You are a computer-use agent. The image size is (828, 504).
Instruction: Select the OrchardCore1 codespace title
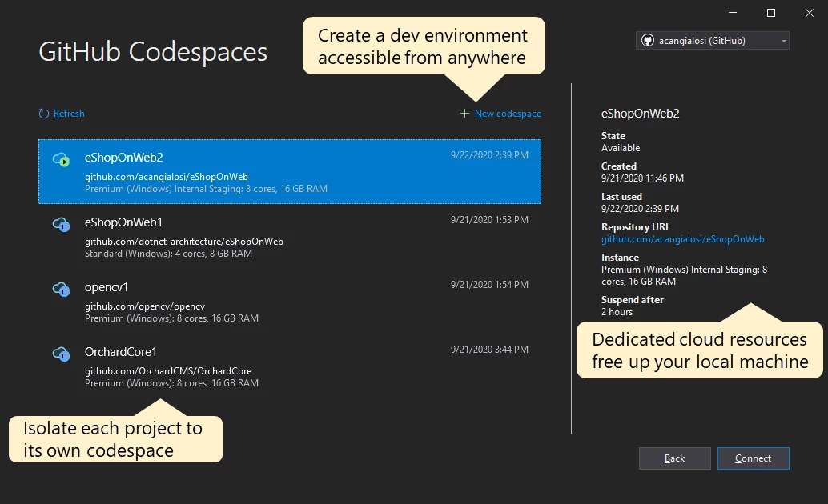(121, 351)
